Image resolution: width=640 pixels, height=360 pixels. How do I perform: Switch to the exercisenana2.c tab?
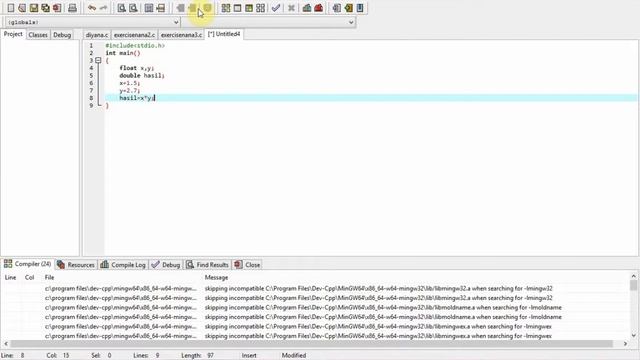[x=134, y=35]
